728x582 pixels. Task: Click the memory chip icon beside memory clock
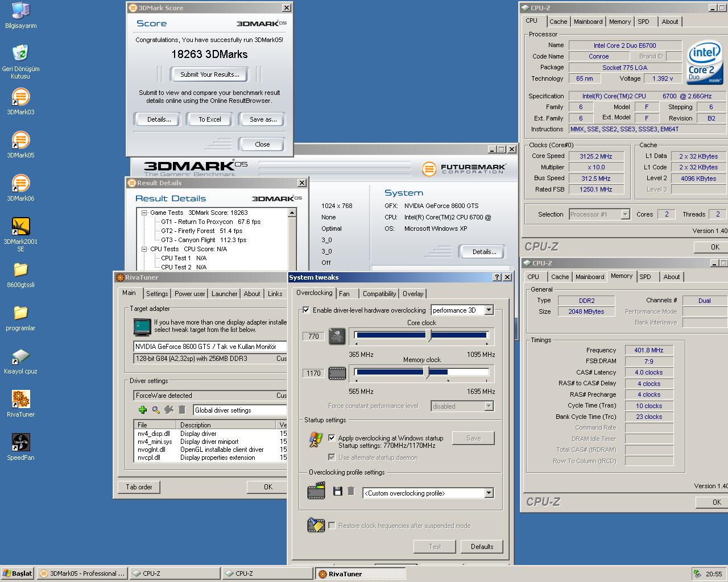click(x=337, y=373)
